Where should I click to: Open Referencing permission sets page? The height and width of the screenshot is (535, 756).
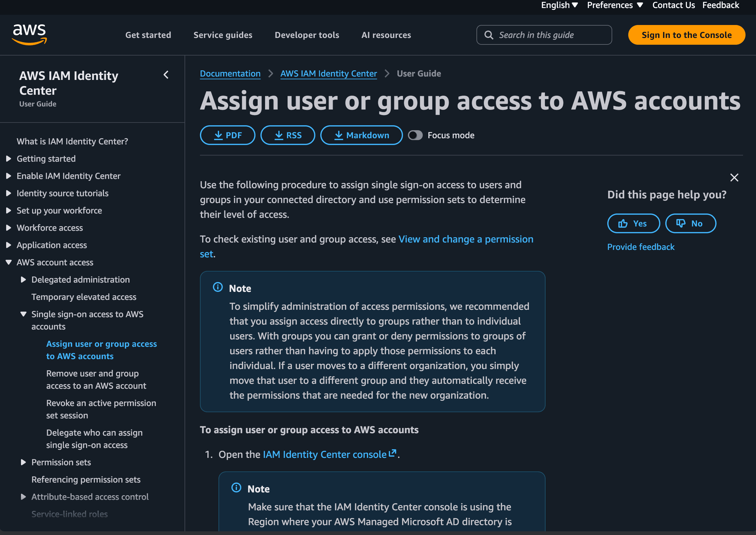(86, 480)
